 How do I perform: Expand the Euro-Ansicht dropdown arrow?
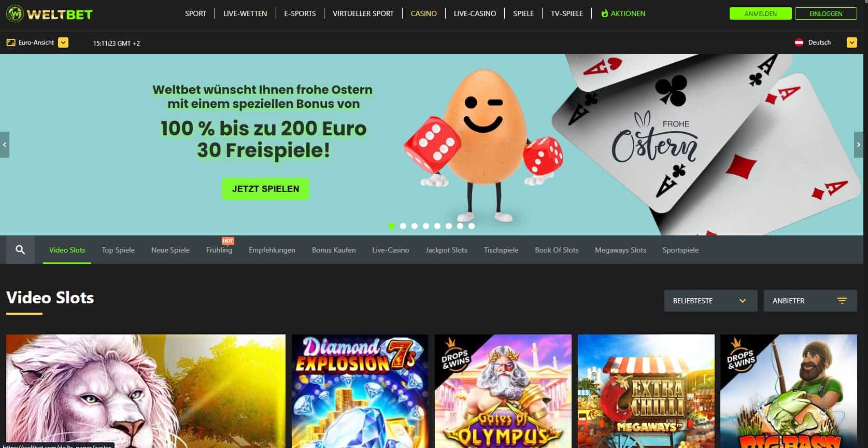63,43
